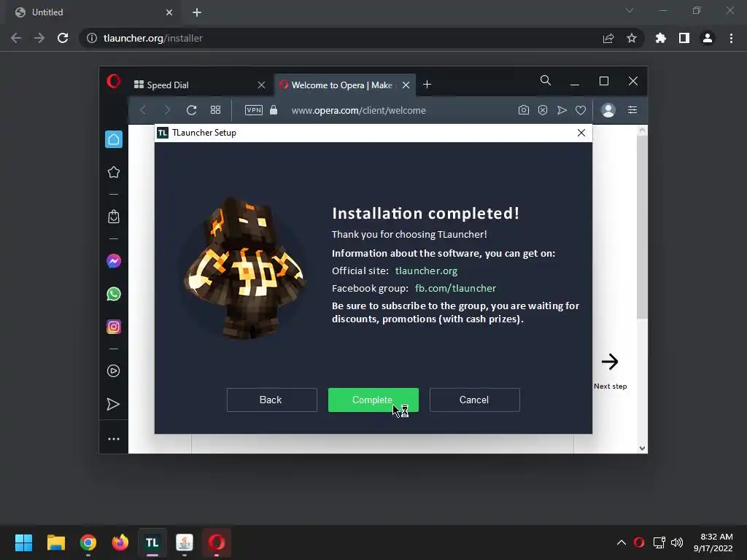Click Cancel in TLauncher Setup

click(x=474, y=400)
